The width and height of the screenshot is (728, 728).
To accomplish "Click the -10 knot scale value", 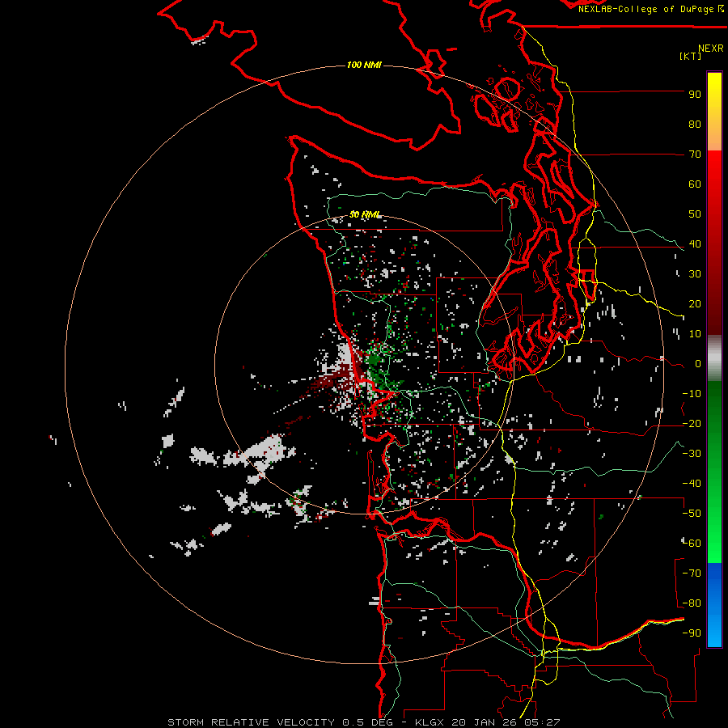I will [692, 394].
